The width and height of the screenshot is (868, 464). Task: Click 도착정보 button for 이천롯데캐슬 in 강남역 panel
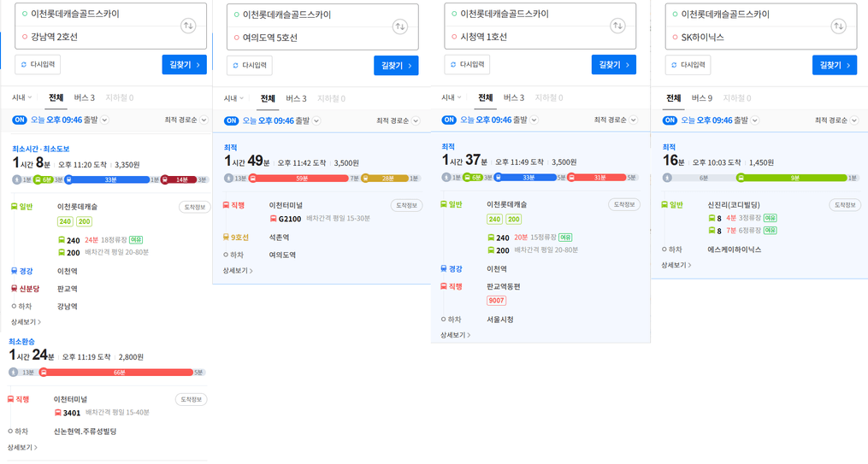pos(194,207)
